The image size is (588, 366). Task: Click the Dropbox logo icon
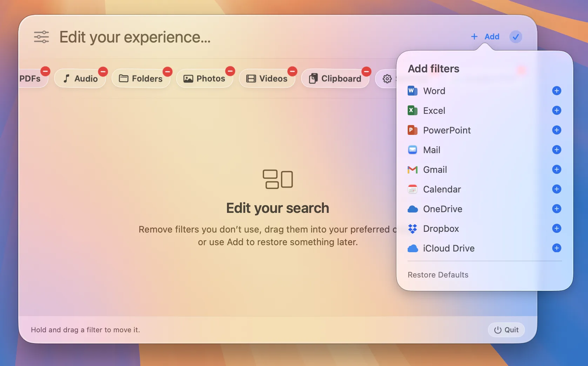tap(413, 229)
